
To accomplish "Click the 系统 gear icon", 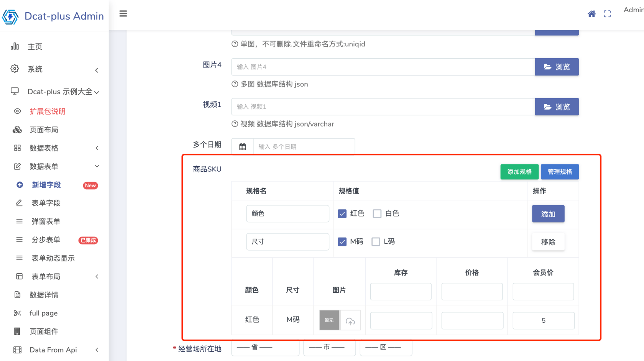I will (15, 69).
